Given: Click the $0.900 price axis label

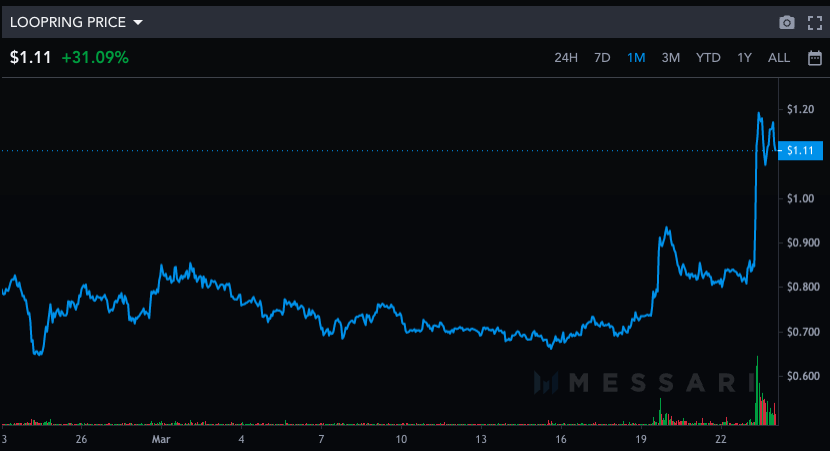Looking at the screenshot, I should [804, 242].
